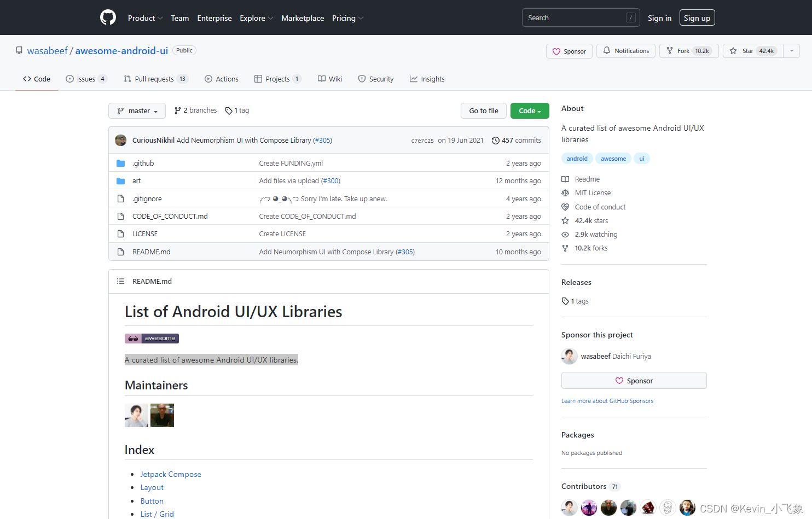
Task: Click the GitHub Octocat logo
Action: 108,18
